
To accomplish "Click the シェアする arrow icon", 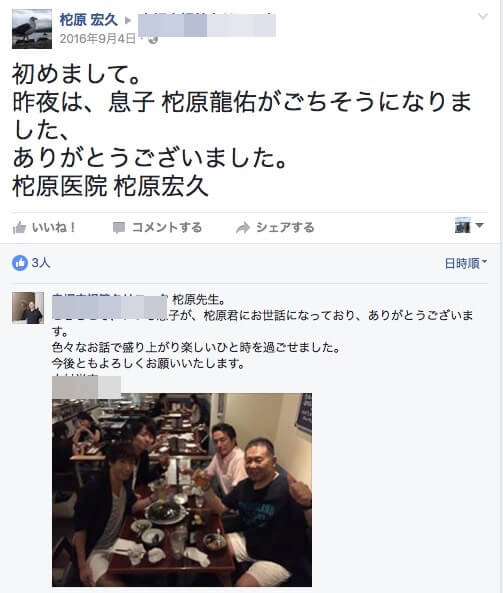I will click(x=243, y=228).
